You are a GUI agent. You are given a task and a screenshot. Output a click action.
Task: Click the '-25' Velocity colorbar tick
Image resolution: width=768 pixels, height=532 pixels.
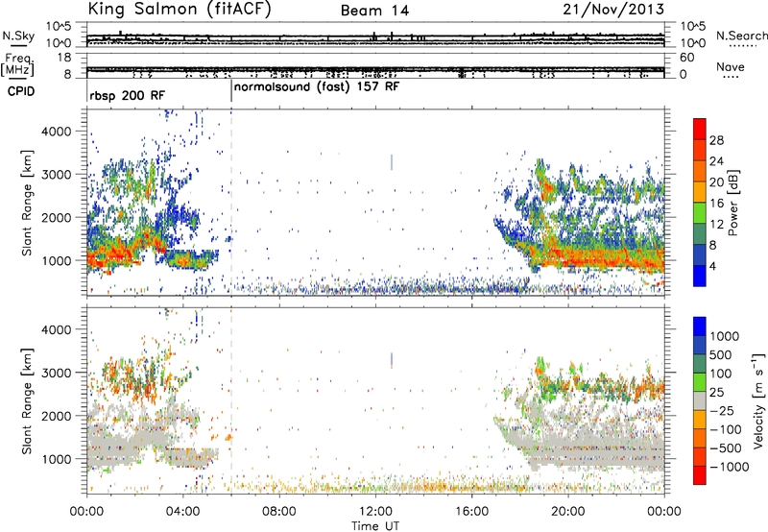click(x=722, y=410)
